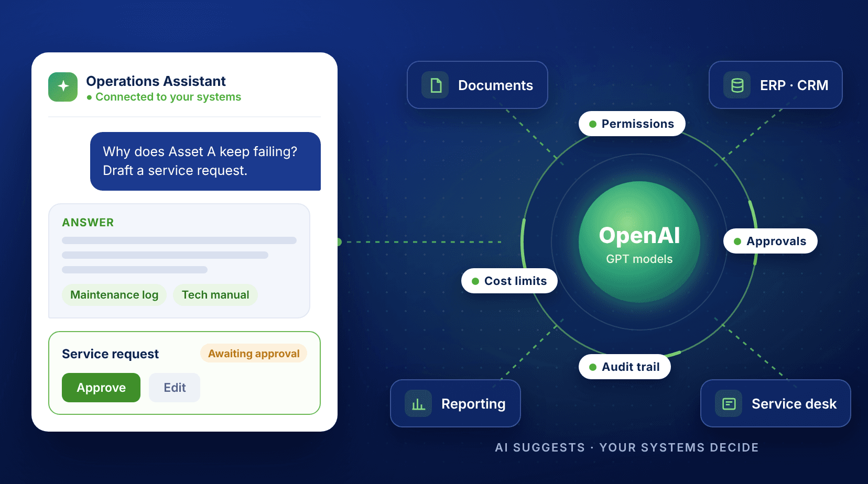Click the Service desk ticket icon
868x484 pixels.
729,403
